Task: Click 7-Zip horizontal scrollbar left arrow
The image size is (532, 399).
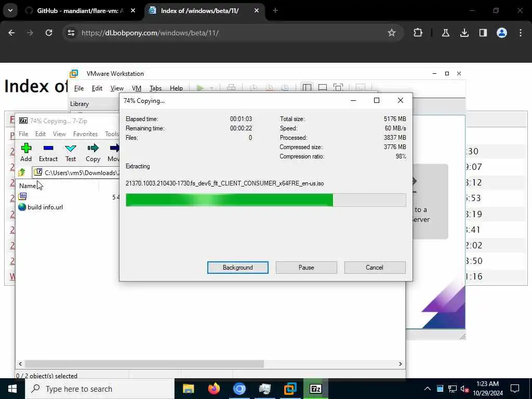Action: point(20,364)
